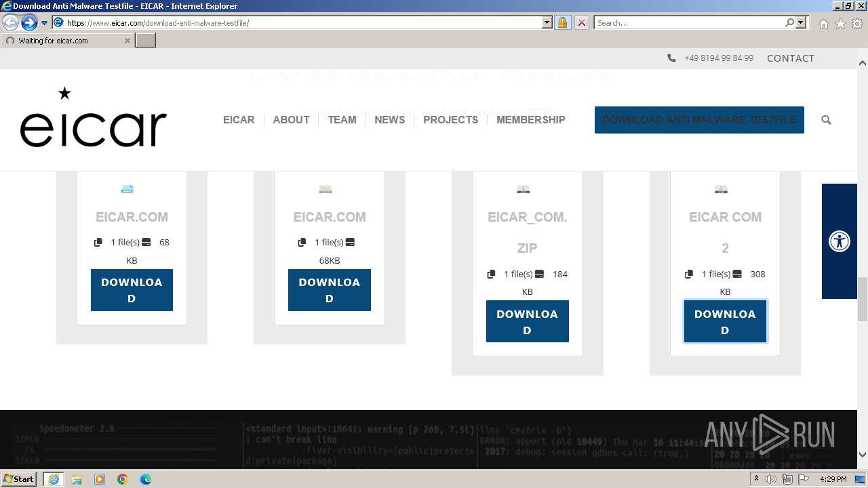
Task: Click the IE back arrow button
Action: point(10,23)
